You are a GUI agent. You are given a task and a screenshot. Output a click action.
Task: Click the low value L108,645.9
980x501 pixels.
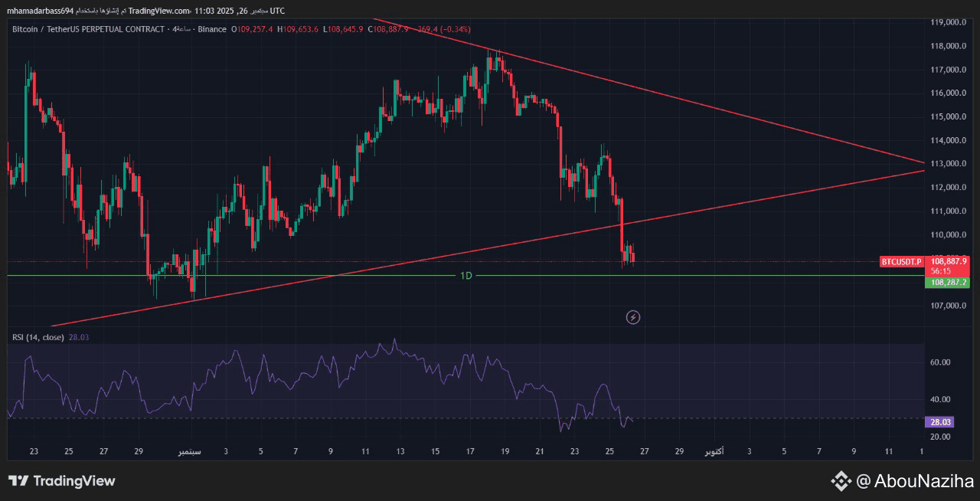click(344, 29)
